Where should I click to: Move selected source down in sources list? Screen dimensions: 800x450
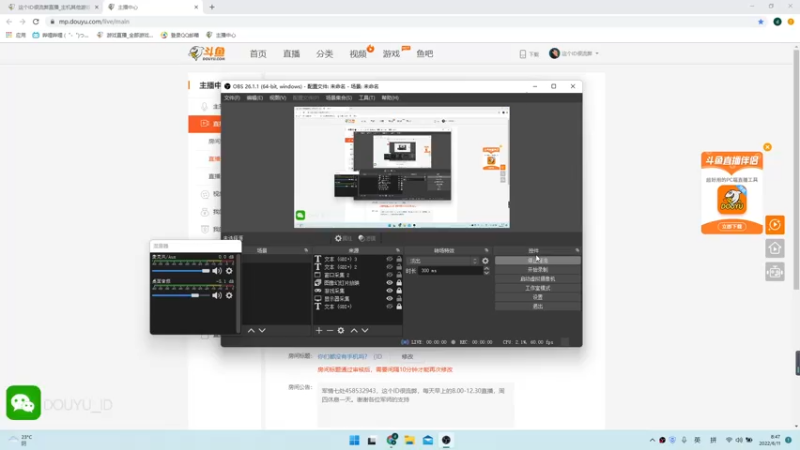coord(365,331)
